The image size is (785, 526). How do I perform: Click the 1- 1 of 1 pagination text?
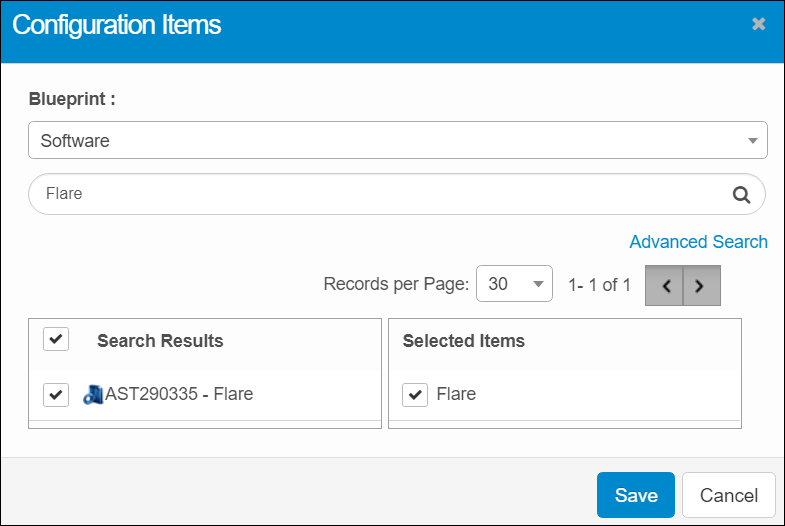[599, 285]
